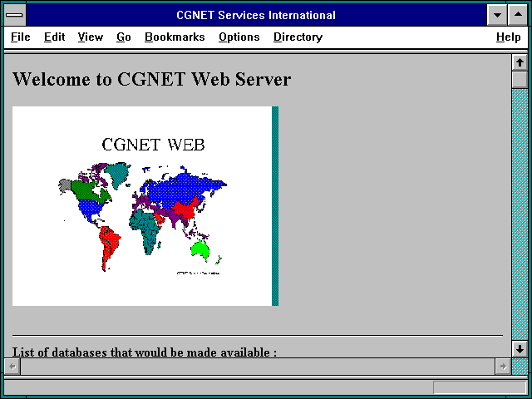Open the Directory menu
The height and width of the screenshot is (399, 532).
pyautogui.click(x=298, y=37)
